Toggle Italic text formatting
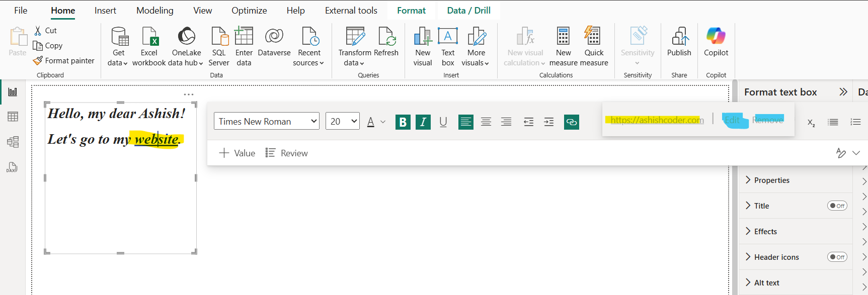Viewport: 868px width, 295px height. (x=423, y=122)
